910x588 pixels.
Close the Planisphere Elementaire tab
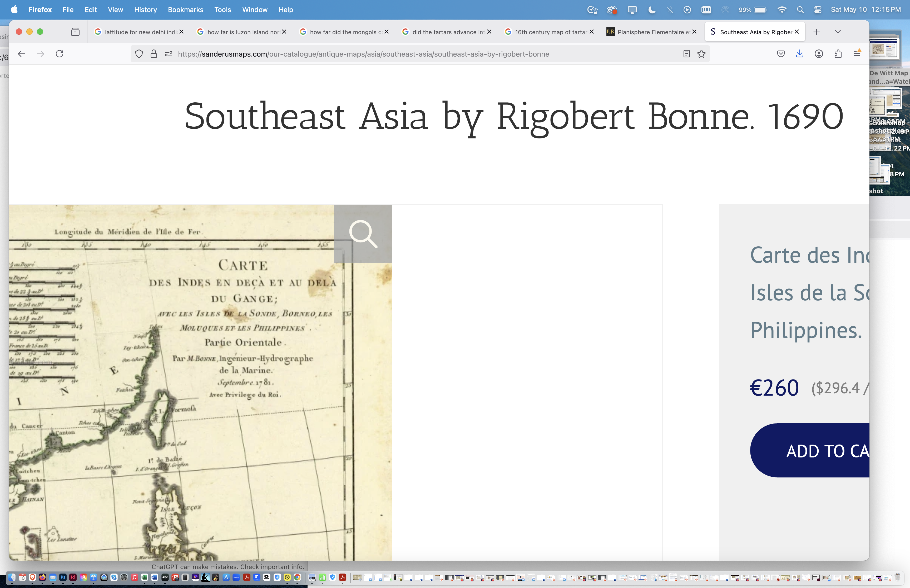pyautogui.click(x=694, y=32)
